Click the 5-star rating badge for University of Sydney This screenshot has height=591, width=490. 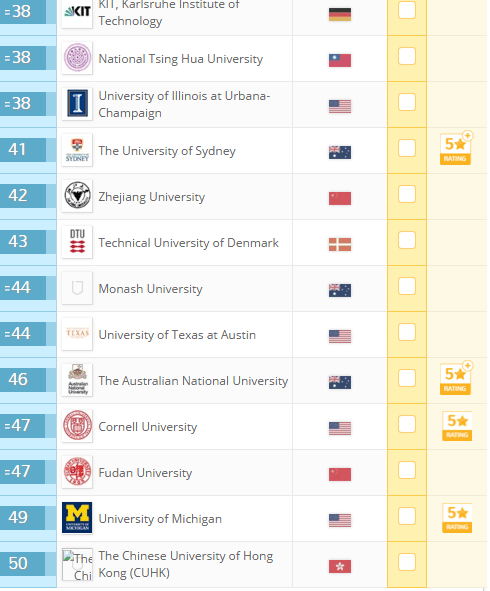(456, 148)
